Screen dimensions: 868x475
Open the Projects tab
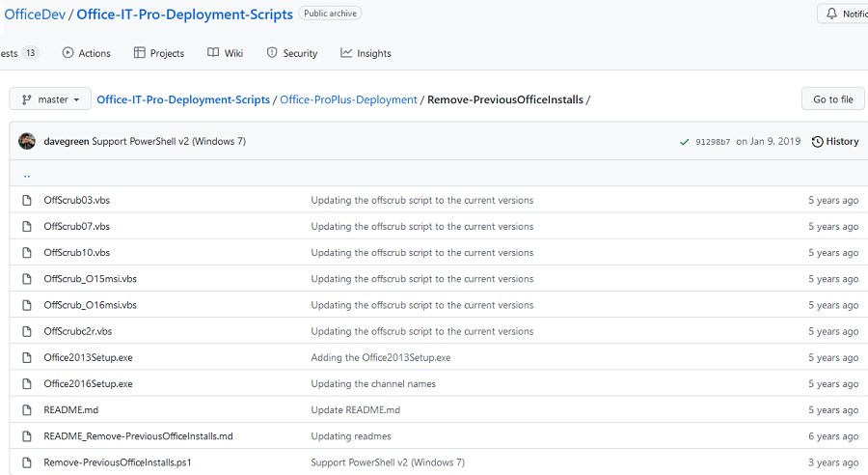[159, 53]
